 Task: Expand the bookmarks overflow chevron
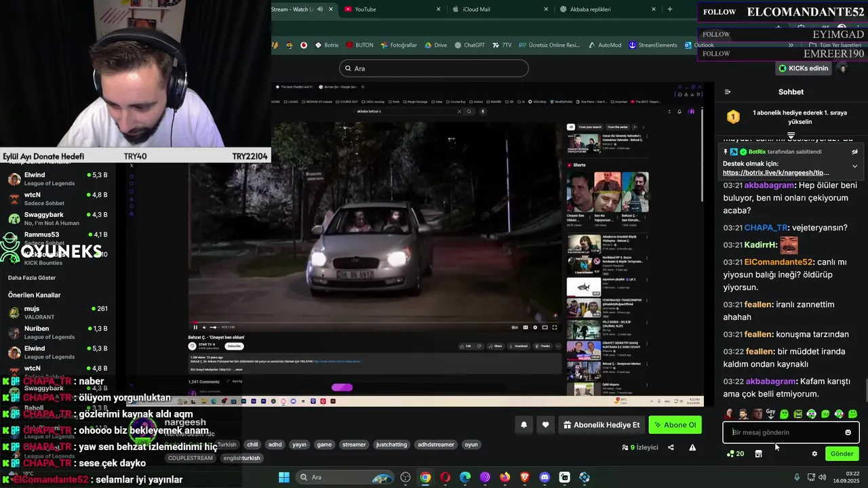coord(791,45)
